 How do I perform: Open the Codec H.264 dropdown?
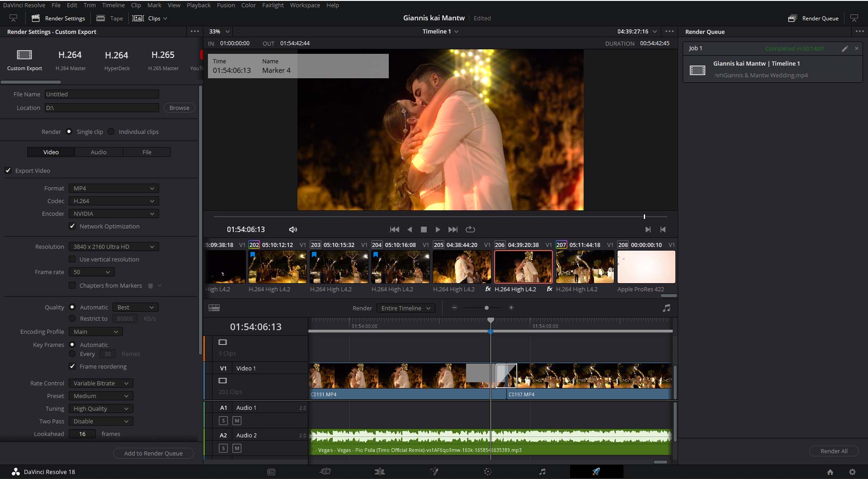[x=113, y=201]
